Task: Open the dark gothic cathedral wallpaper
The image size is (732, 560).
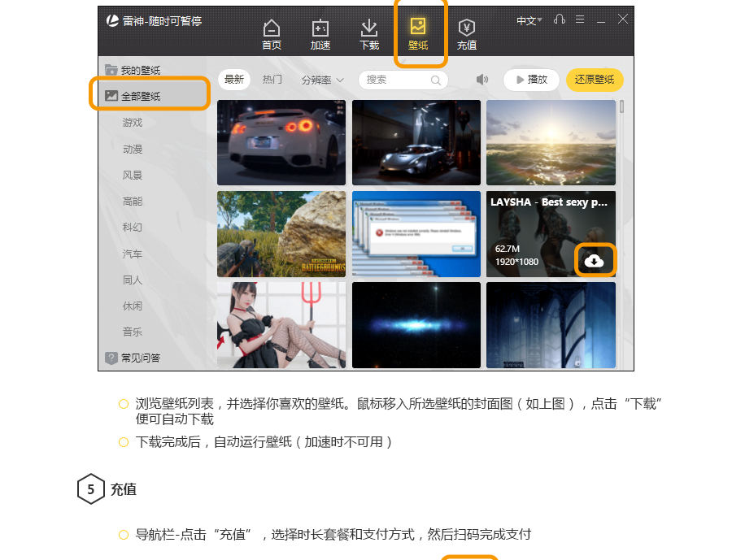Action: [x=551, y=325]
